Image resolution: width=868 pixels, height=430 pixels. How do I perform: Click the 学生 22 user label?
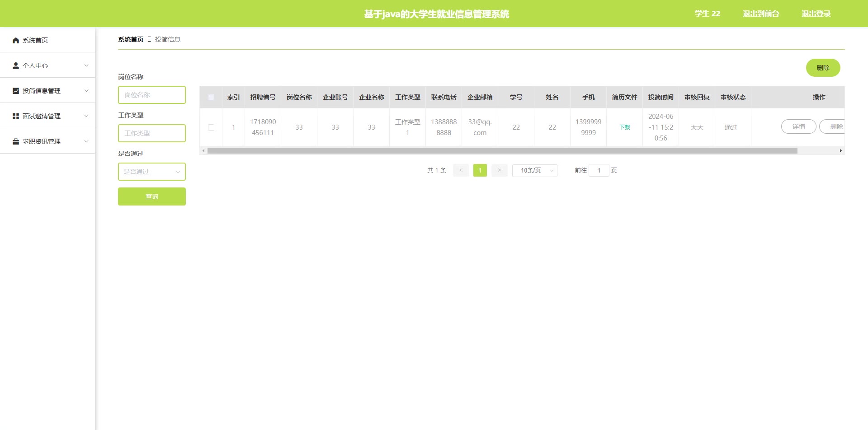click(708, 14)
